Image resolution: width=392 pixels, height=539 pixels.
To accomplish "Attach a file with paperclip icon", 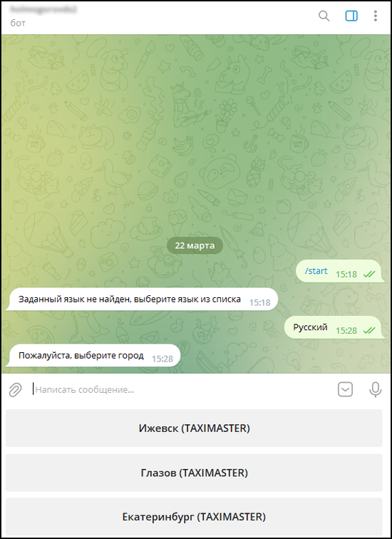I will (15, 390).
